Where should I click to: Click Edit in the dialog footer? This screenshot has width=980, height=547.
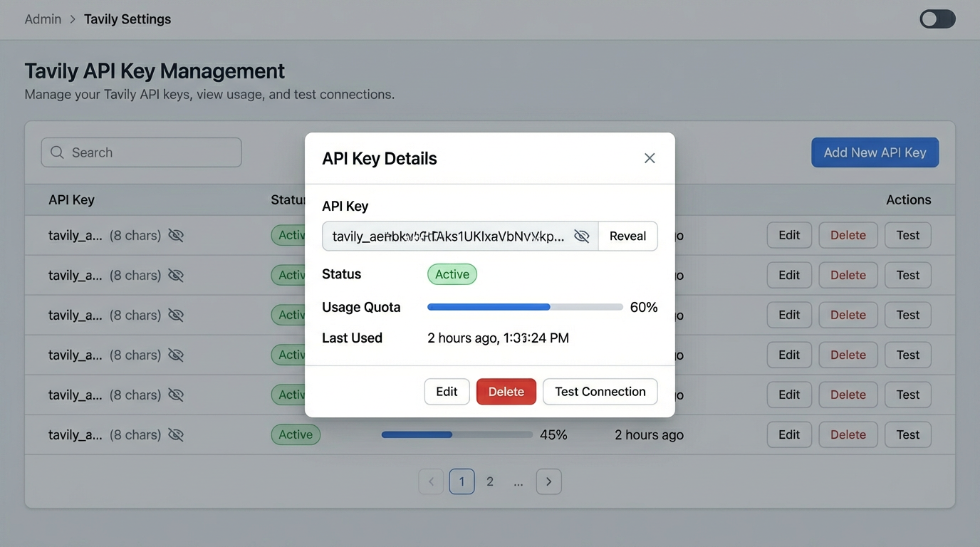pyautogui.click(x=447, y=392)
